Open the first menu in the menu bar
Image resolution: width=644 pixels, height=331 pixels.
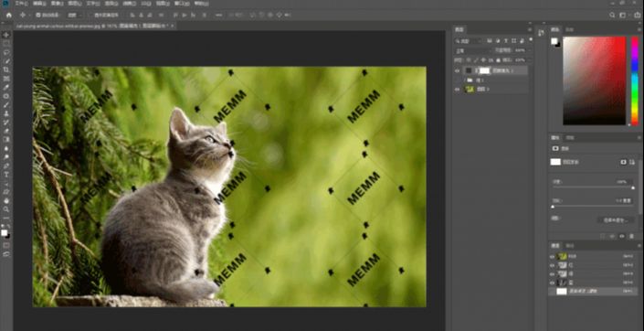click(21, 4)
